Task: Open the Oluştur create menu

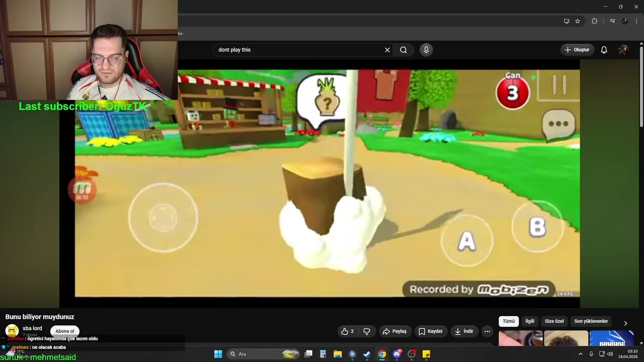Action: pos(577,50)
